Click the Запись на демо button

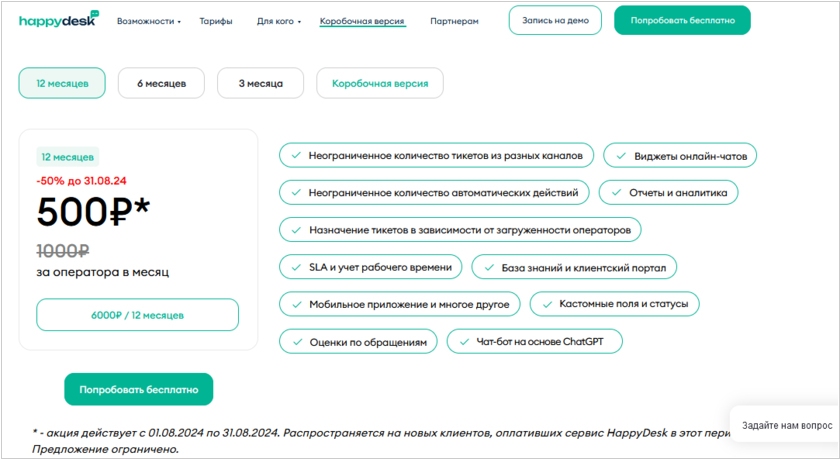click(x=555, y=20)
